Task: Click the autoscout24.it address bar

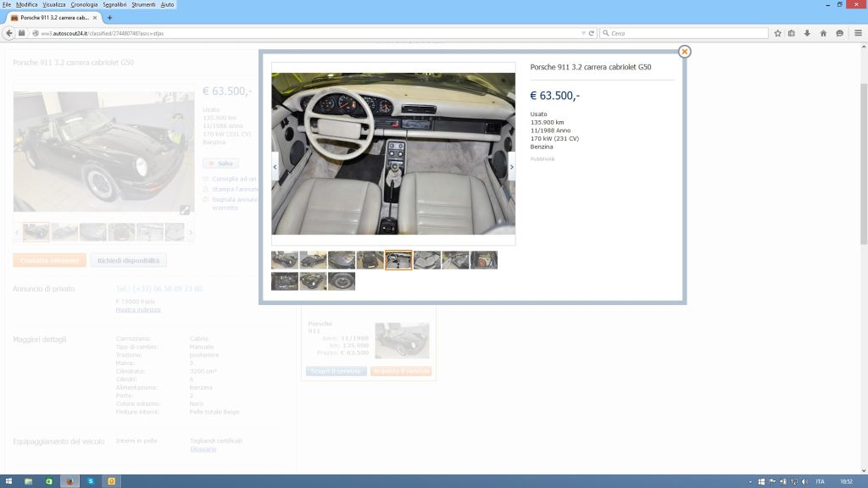Action: coord(310,33)
